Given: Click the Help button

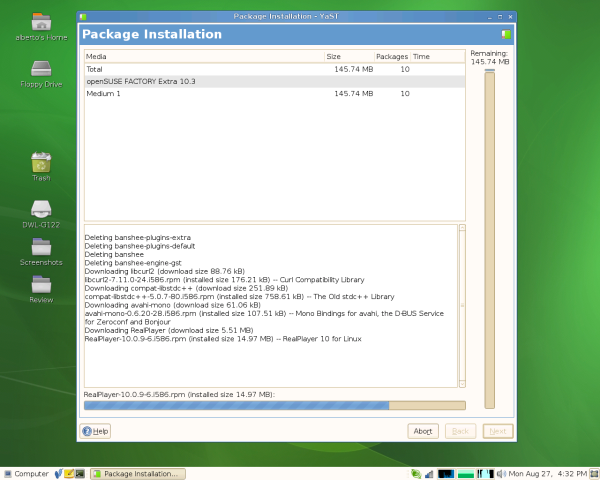Looking at the screenshot, I should tap(95, 431).
